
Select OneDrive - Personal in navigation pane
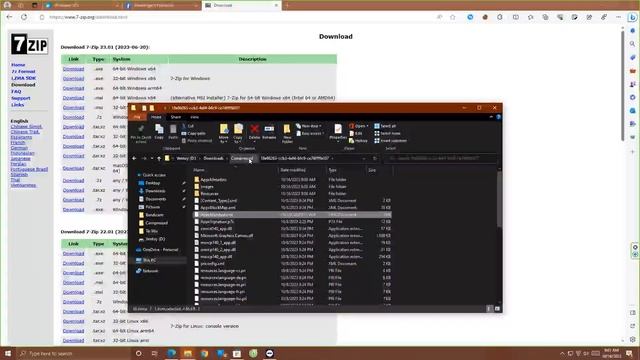point(160,249)
